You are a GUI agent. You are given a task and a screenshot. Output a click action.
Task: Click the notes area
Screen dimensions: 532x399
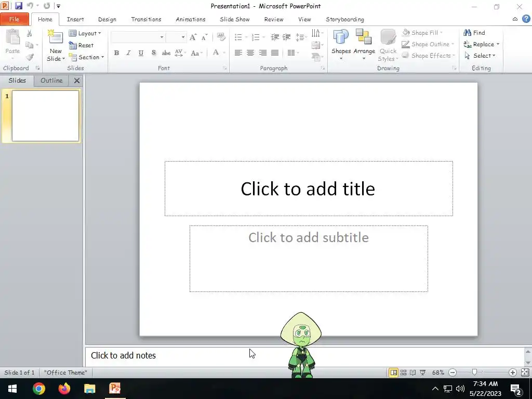click(304, 356)
